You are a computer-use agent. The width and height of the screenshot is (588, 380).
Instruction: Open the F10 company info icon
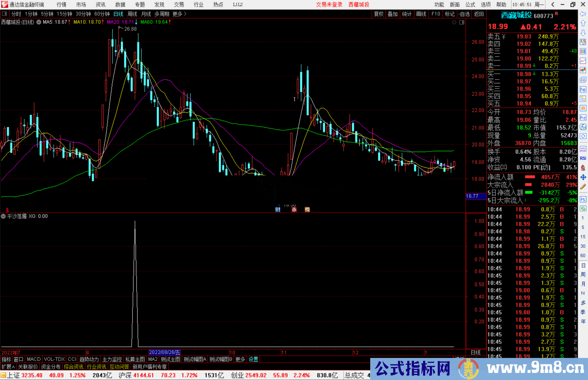(583, 89)
